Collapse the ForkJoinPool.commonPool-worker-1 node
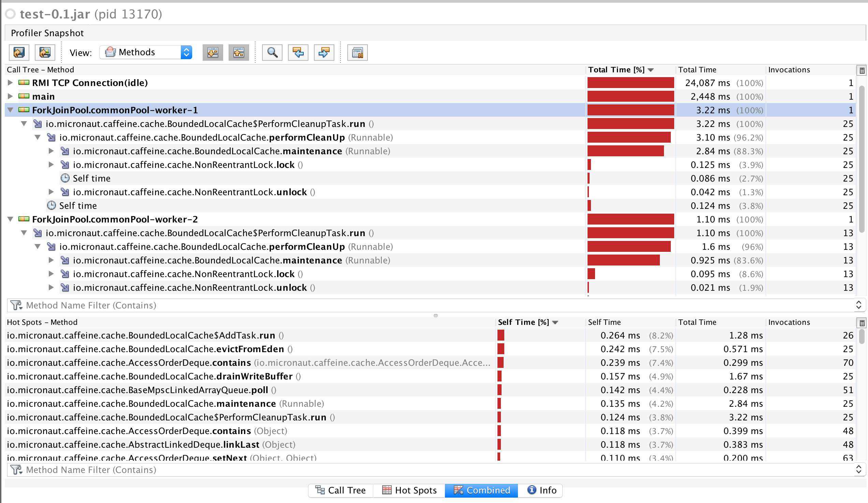The height and width of the screenshot is (503, 868). (10, 110)
